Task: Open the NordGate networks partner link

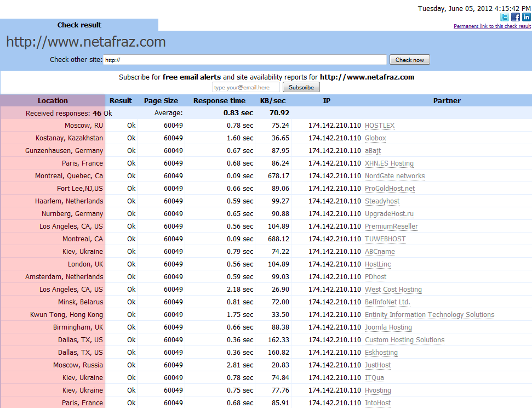Action: click(394, 175)
